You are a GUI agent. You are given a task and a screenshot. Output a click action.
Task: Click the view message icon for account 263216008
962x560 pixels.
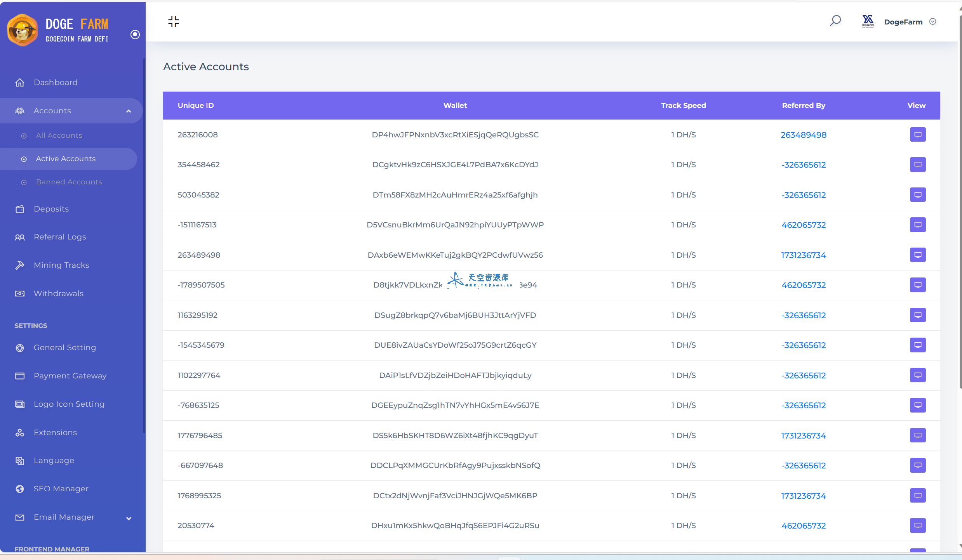coord(918,135)
